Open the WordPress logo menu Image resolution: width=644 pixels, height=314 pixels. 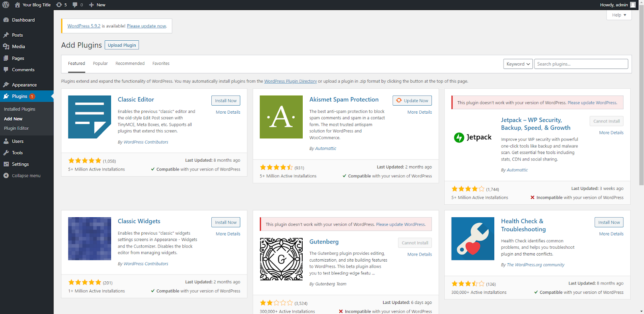pyautogui.click(x=6, y=5)
